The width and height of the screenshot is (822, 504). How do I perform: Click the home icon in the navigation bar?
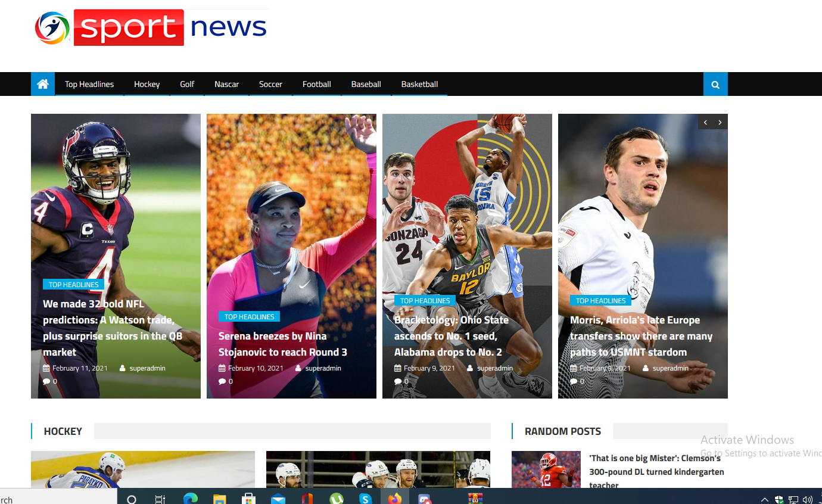[42, 84]
